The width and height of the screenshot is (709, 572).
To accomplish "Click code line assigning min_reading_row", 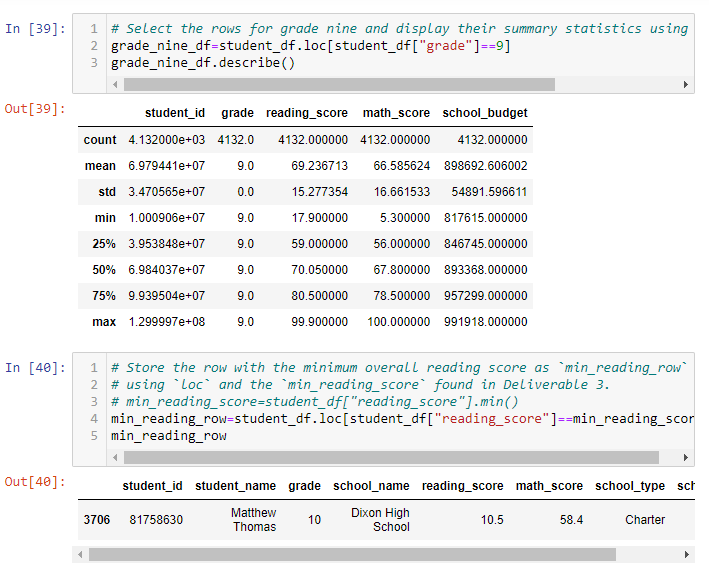I will [x=402, y=419].
